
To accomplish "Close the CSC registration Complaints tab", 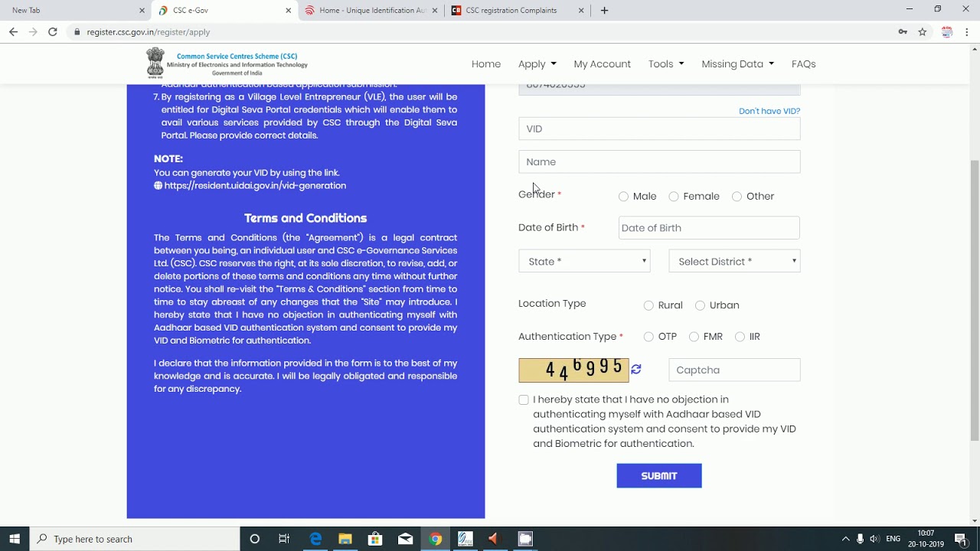I will pos(580,11).
